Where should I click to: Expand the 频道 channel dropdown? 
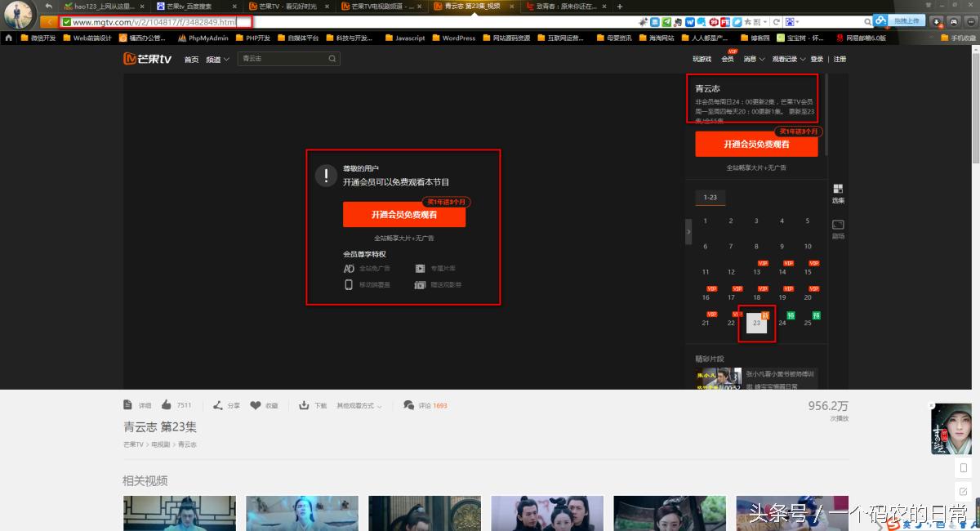click(x=217, y=60)
